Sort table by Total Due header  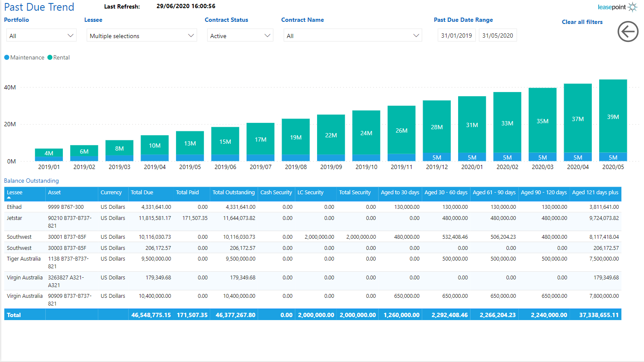[x=150, y=194]
